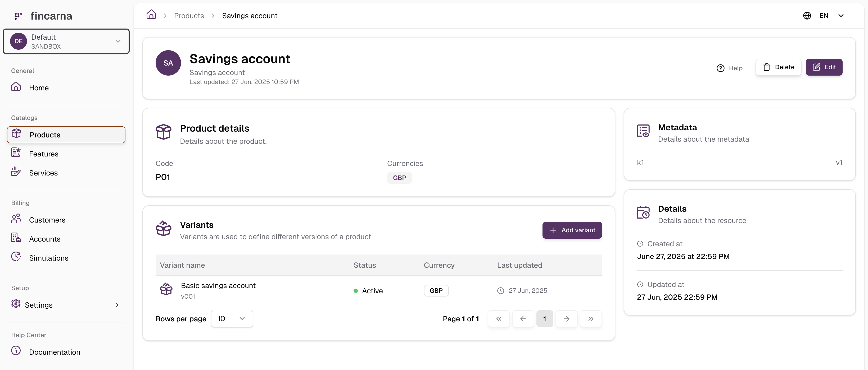868x370 pixels.
Task: Open the Default SANDBOX workspace selector
Action: click(66, 41)
